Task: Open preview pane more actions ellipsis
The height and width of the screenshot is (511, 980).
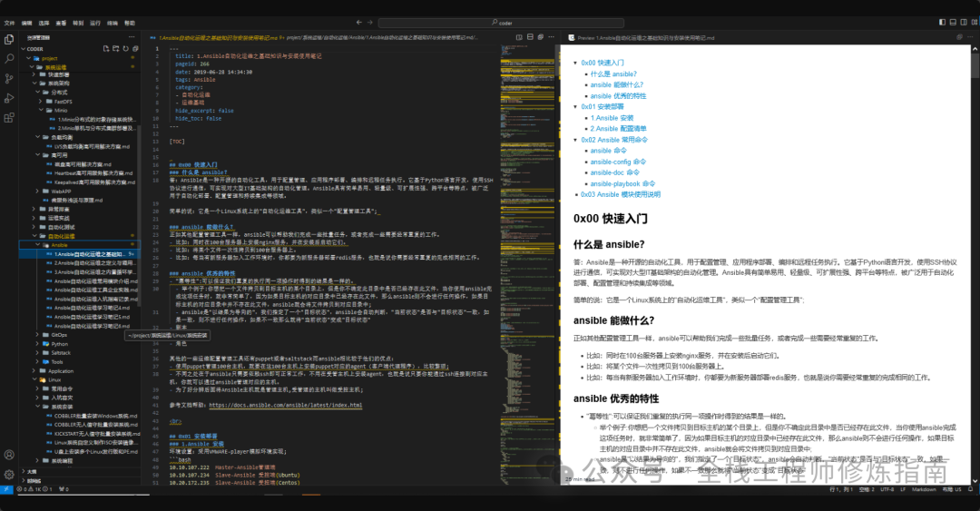Action: point(971,37)
